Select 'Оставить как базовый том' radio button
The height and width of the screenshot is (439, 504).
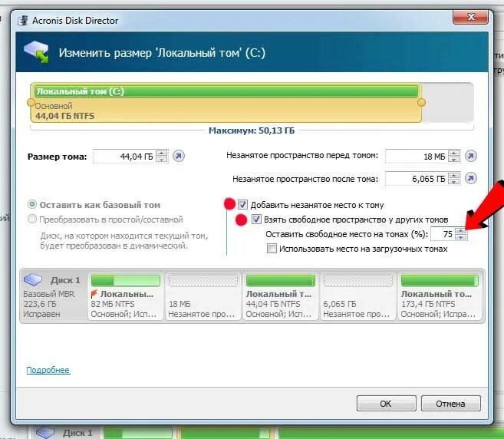[x=32, y=204]
